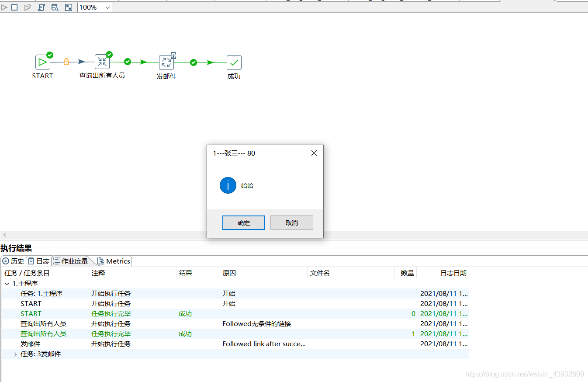Screen dimensions: 588x382
Task: Click the 任务执行完毕 cell in green START row
Action: (111, 314)
